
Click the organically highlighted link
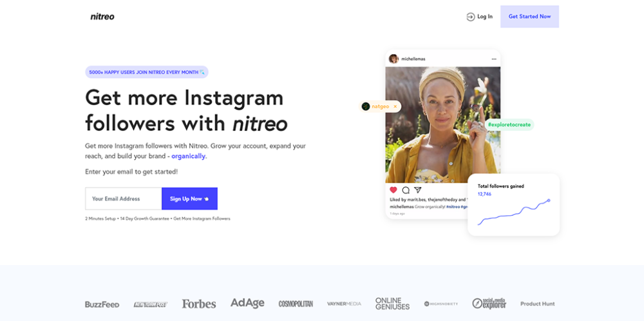(x=188, y=156)
